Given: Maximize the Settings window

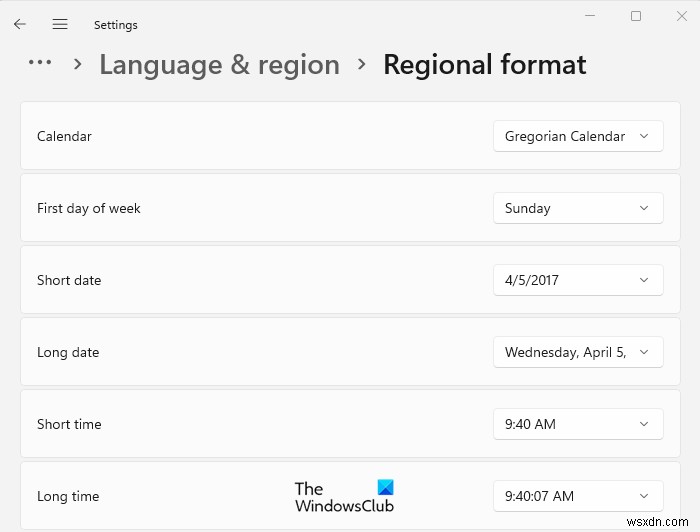Looking at the screenshot, I should click(x=636, y=16).
